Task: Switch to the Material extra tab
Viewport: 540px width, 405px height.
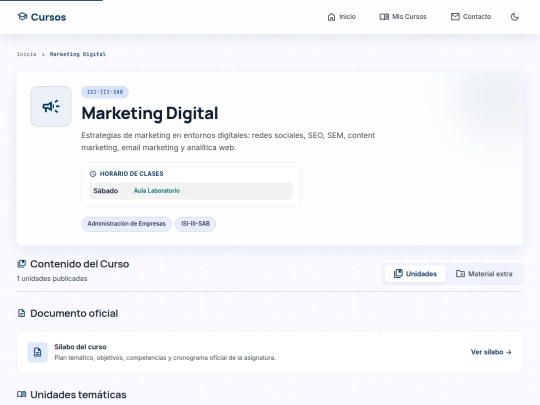Action: point(484,274)
